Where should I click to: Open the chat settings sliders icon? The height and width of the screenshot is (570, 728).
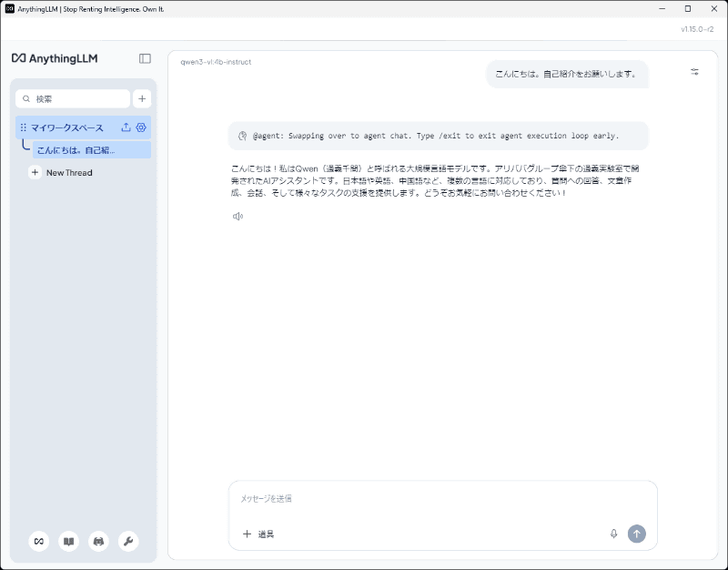(x=694, y=72)
